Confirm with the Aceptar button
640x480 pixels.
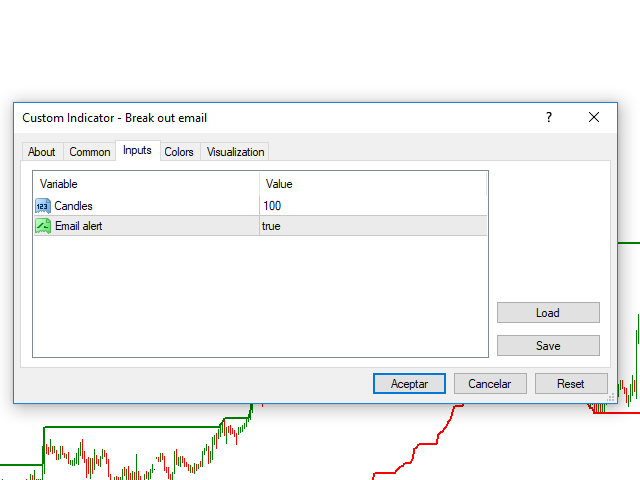tap(409, 384)
